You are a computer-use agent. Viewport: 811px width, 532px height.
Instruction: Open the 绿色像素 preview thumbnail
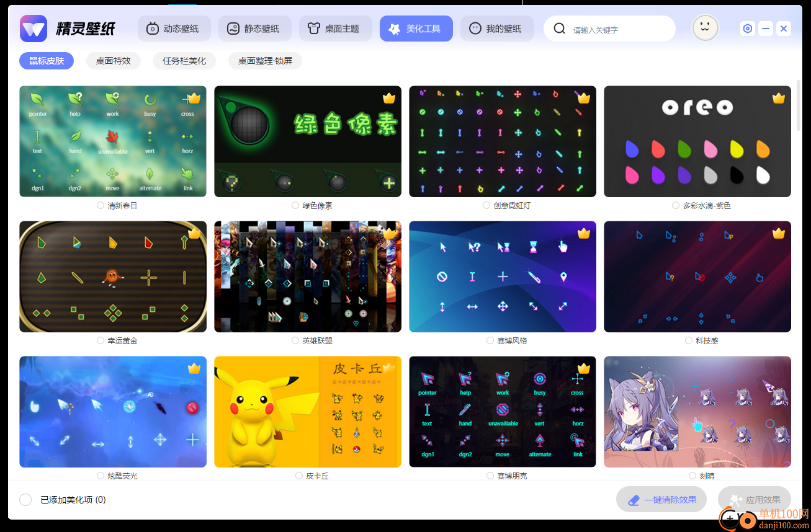pos(308,141)
